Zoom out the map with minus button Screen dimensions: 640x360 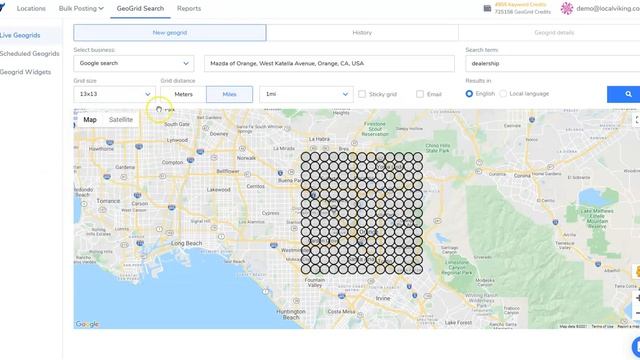coord(637,313)
